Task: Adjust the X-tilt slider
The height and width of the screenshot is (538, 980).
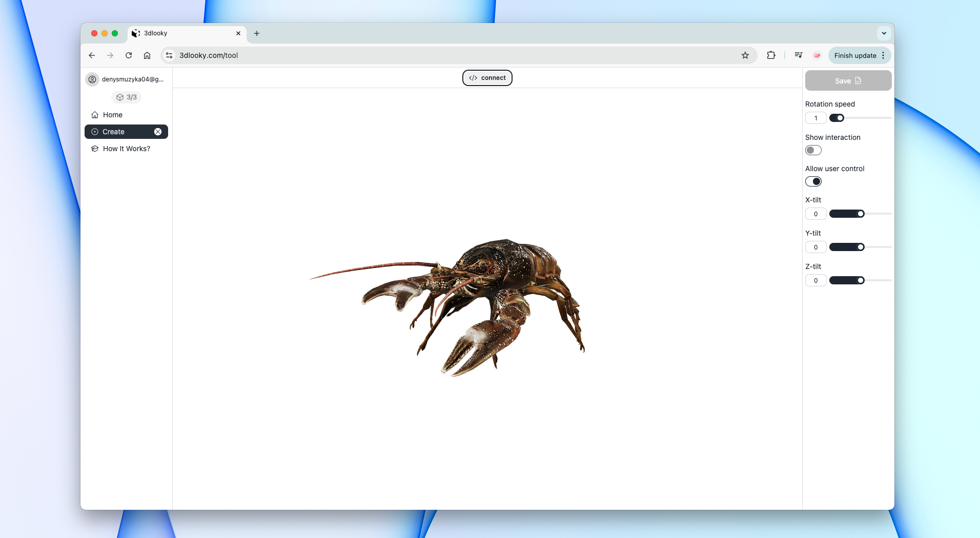Action: pos(861,214)
